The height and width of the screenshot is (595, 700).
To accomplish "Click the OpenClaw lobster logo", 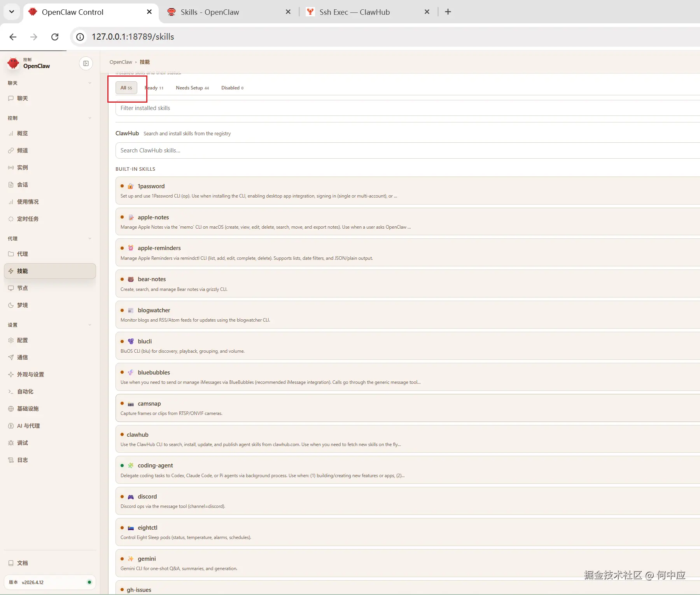I will coord(13,63).
